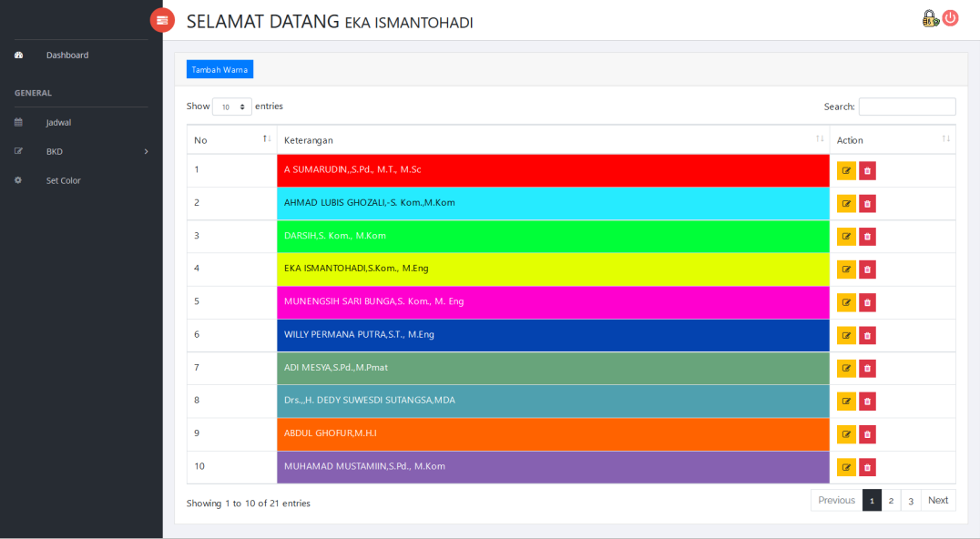980x539 pixels.
Task: Click the red hamburger sidebar toggle
Action: 162,20
